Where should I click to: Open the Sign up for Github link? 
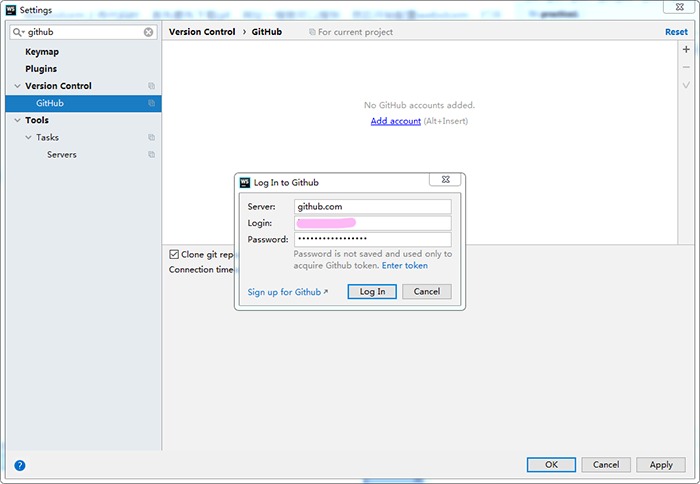(x=284, y=292)
